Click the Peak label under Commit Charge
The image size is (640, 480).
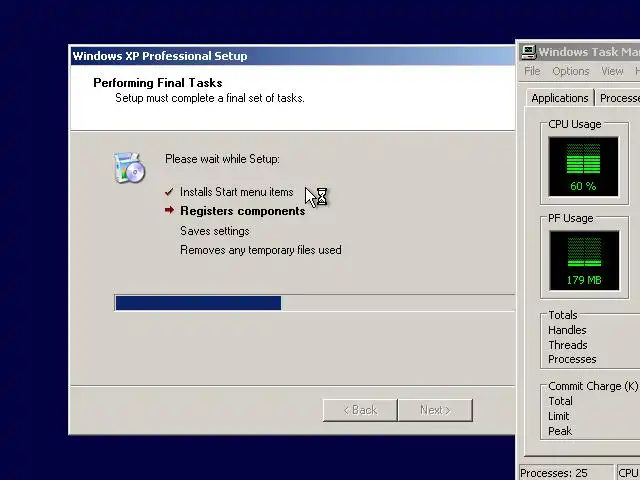560,431
